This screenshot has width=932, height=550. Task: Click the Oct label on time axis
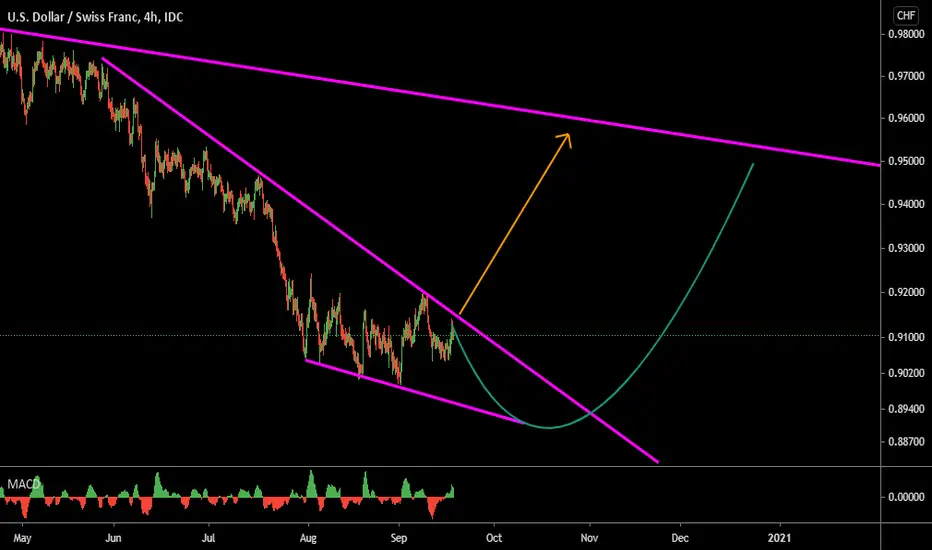point(494,538)
